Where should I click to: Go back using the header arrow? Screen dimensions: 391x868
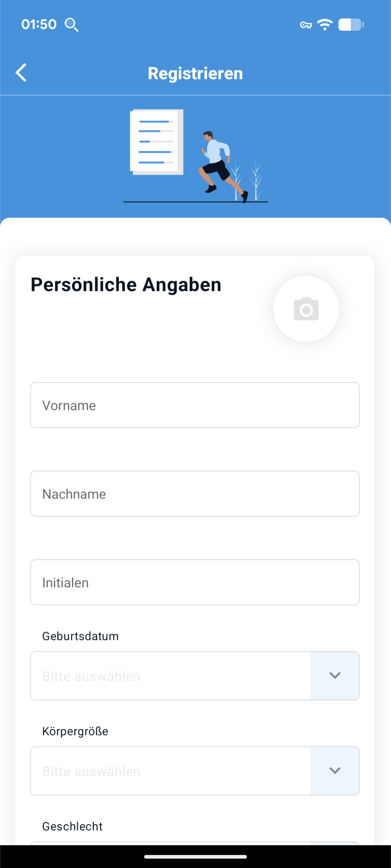[21, 73]
